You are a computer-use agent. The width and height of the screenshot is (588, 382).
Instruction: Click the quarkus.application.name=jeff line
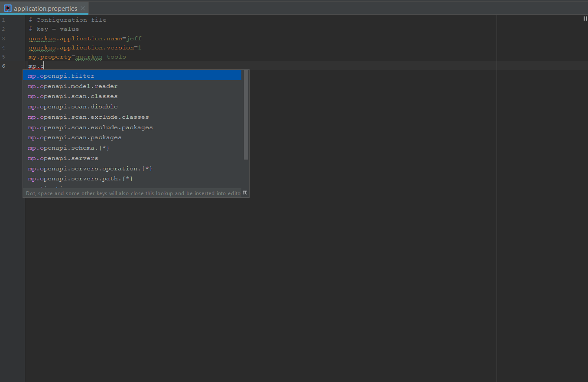85,39
